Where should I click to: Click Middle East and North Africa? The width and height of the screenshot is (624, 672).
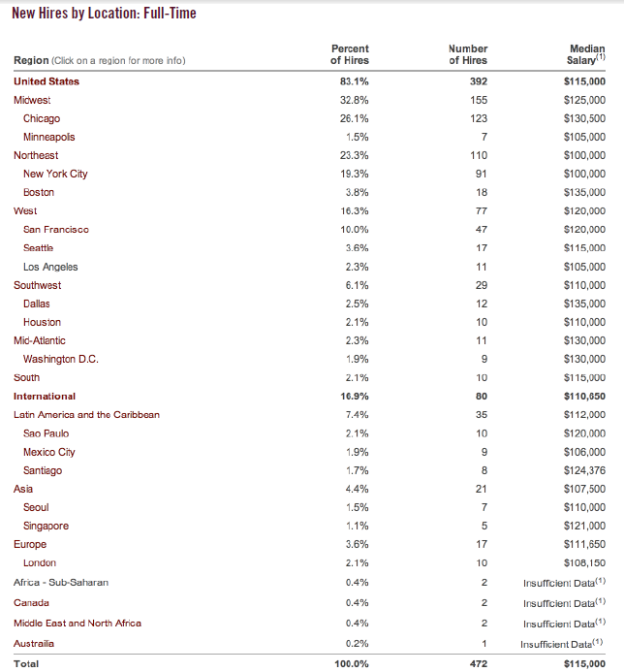pyautogui.click(x=77, y=623)
